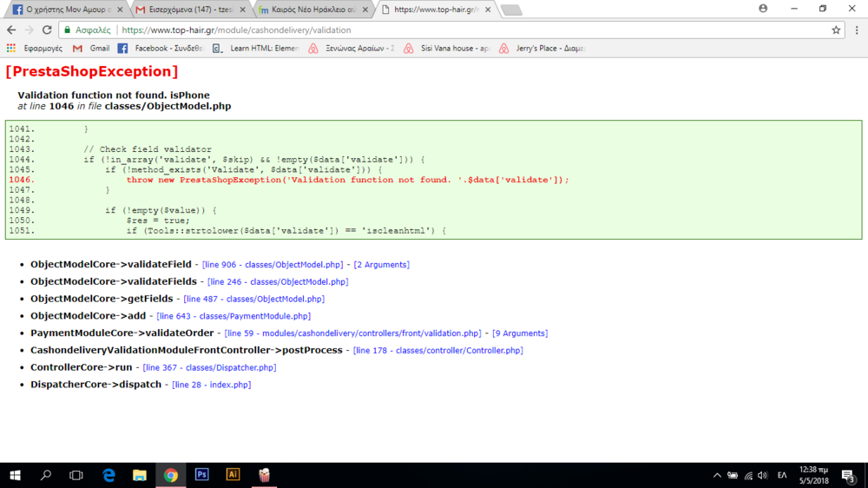Open the Chrome profile icon in title bar
This screenshot has width=868, height=488.
click(763, 9)
